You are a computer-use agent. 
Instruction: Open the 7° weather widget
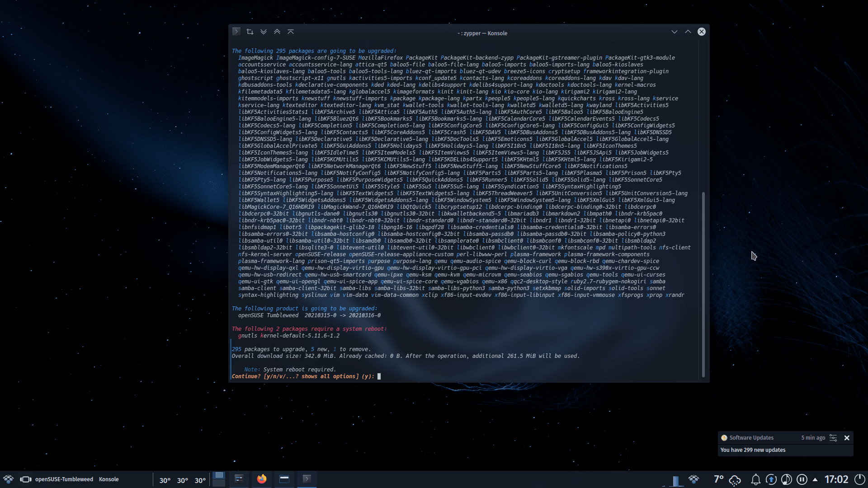pyautogui.click(x=719, y=479)
